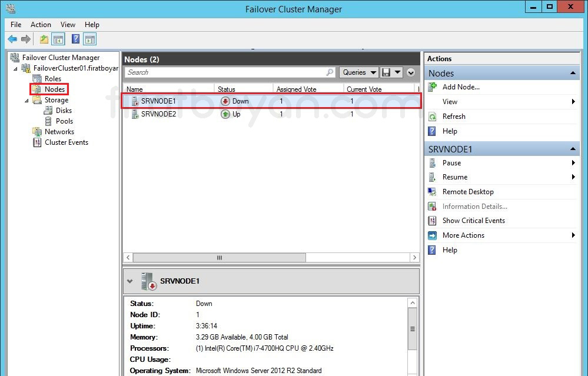Select Failover Cluster Manager root tree item
This screenshot has height=376, width=588.
tap(61, 58)
